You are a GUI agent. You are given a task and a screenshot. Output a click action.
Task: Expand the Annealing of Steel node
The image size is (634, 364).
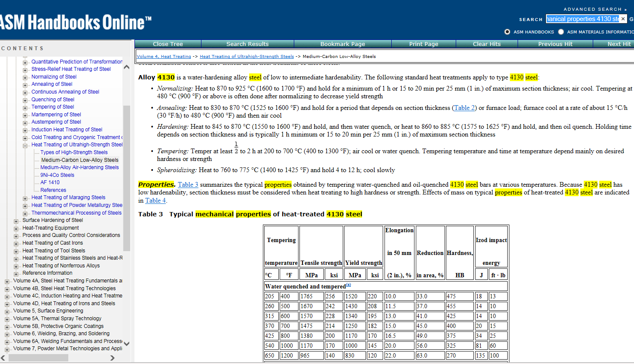[x=25, y=85]
